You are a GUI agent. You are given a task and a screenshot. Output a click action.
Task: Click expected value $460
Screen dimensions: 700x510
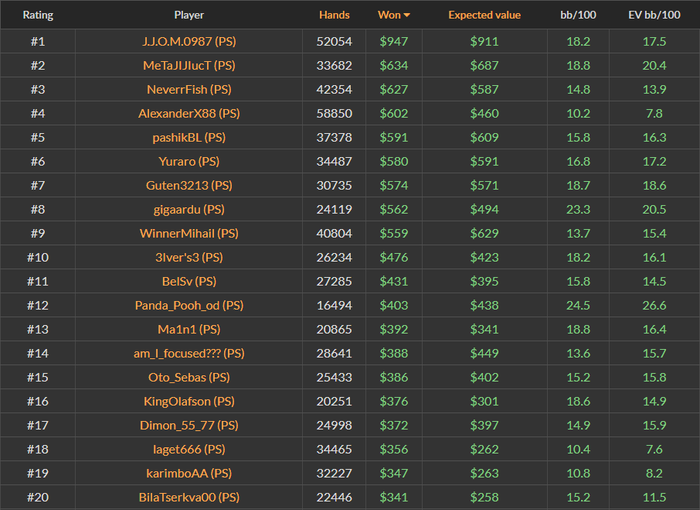tap(484, 113)
